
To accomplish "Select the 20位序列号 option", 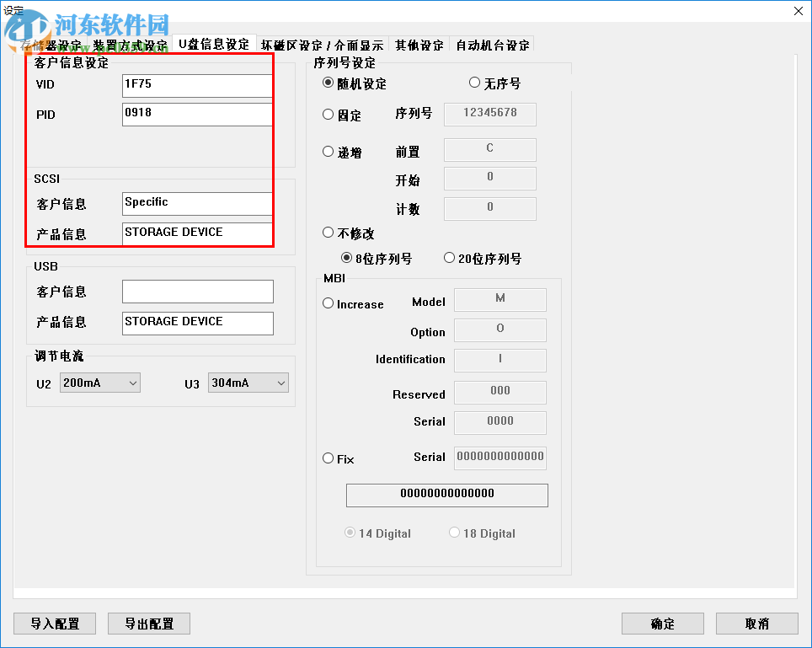I will [x=451, y=258].
